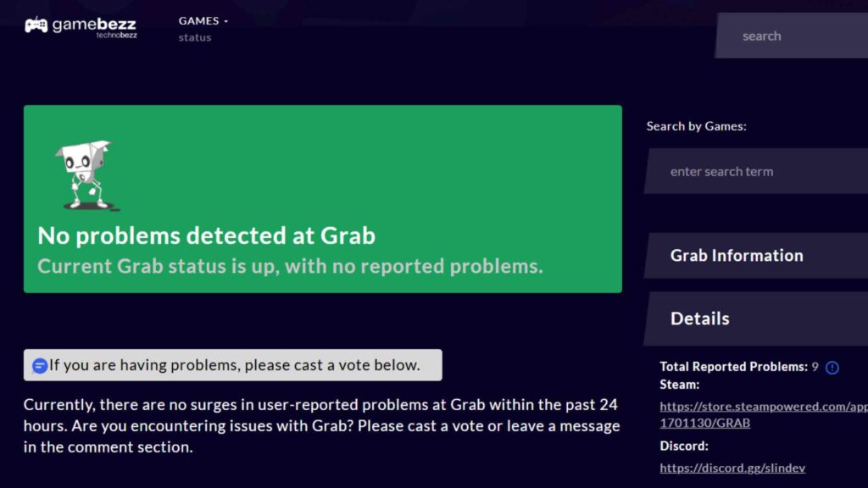Expand the Grab Information section
Screen dimensions: 868x488
(x=737, y=255)
